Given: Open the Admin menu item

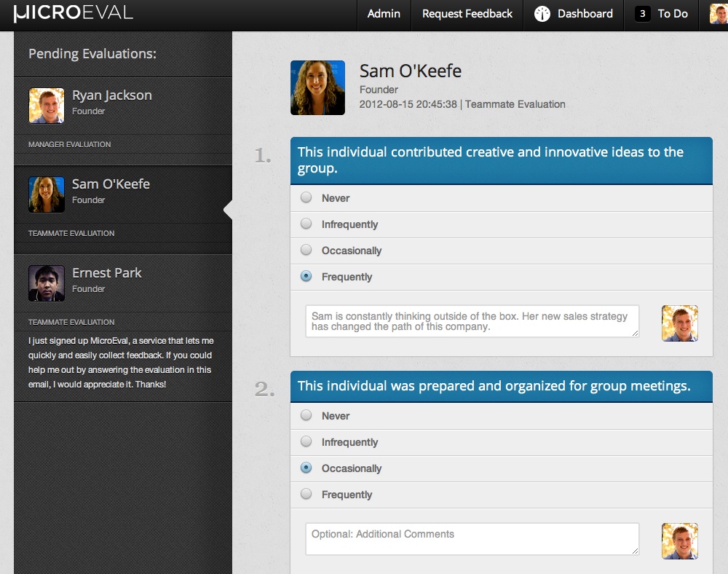Looking at the screenshot, I should (x=384, y=14).
